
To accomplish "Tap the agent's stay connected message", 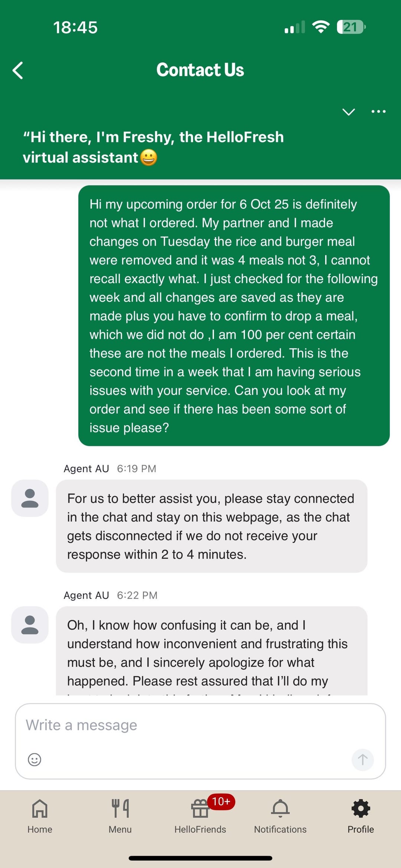I will coord(212,526).
